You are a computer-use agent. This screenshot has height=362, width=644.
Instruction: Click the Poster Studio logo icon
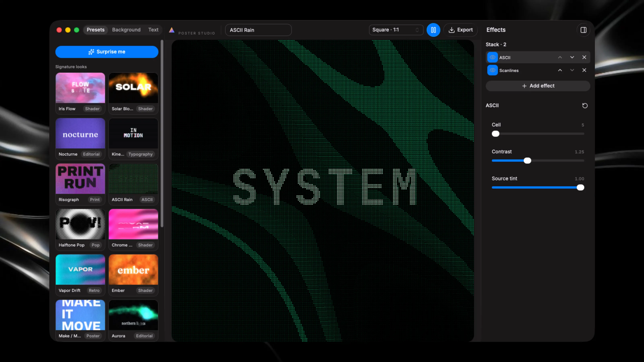pos(171,30)
